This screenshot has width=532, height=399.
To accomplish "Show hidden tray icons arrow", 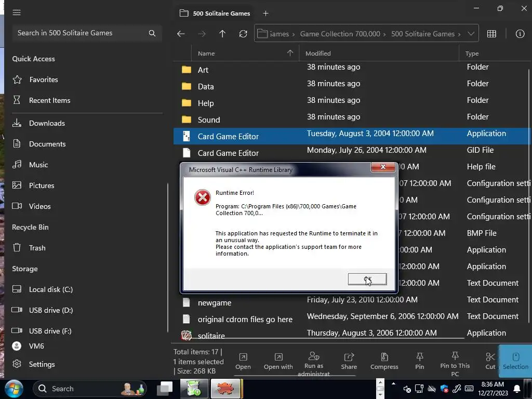I will [393, 384].
